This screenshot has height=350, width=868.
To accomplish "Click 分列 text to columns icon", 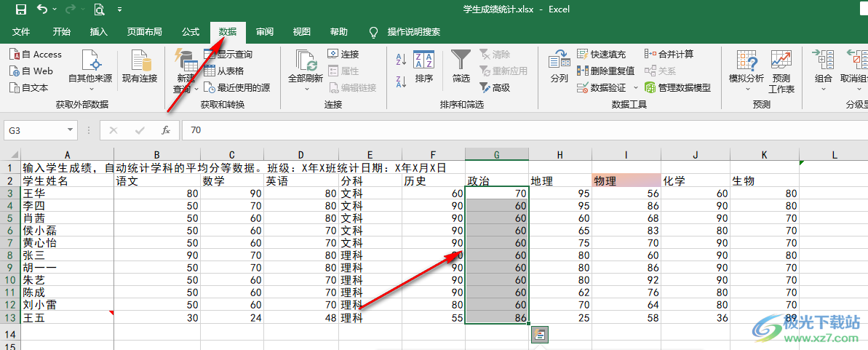I will (559, 66).
